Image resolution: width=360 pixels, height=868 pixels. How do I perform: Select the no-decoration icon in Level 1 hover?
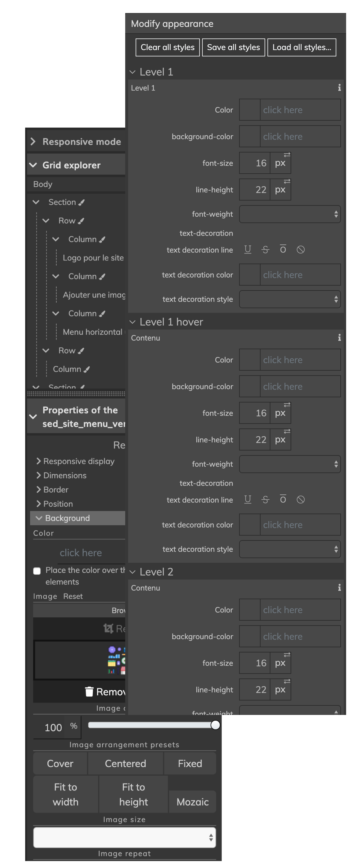(x=301, y=499)
